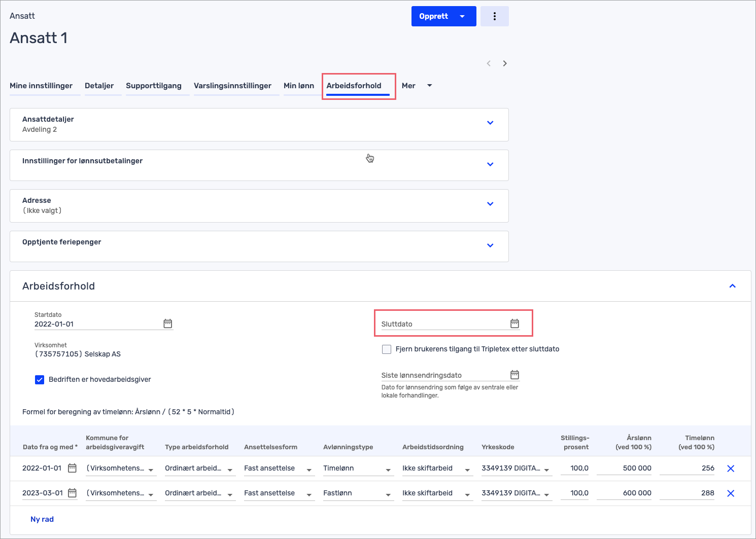Screen dimensions: 756x539
Task: Open Type arbeidsforhold dropdown in 2022-01-01 row
Action: [199, 469]
